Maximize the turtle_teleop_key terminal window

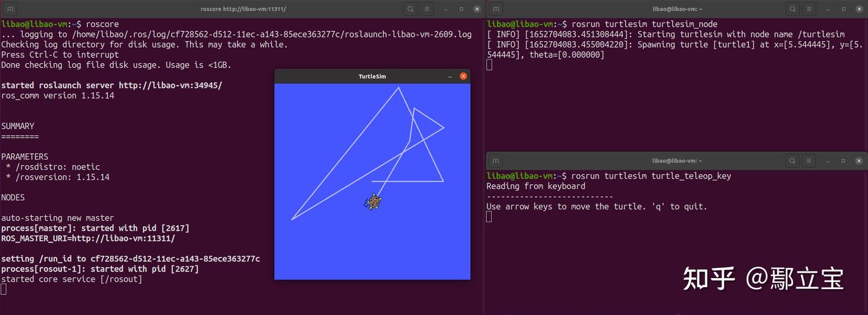(x=843, y=161)
